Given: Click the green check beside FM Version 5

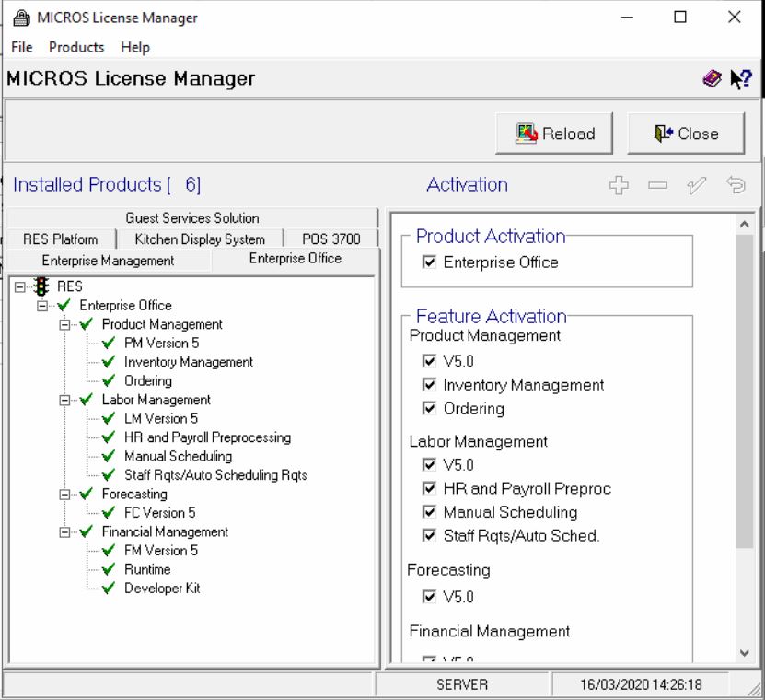Looking at the screenshot, I should [x=109, y=551].
